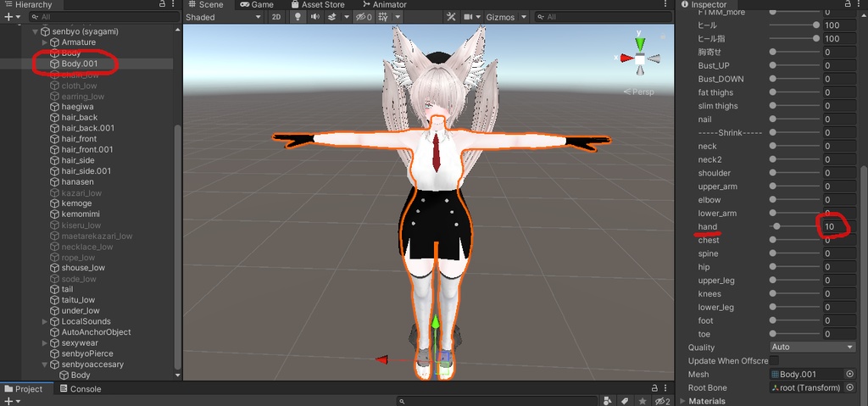The width and height of the screenshot is (868, 406).
Task: Expand the Armature object
Action: pyautogui.click(x=45, y=42)
